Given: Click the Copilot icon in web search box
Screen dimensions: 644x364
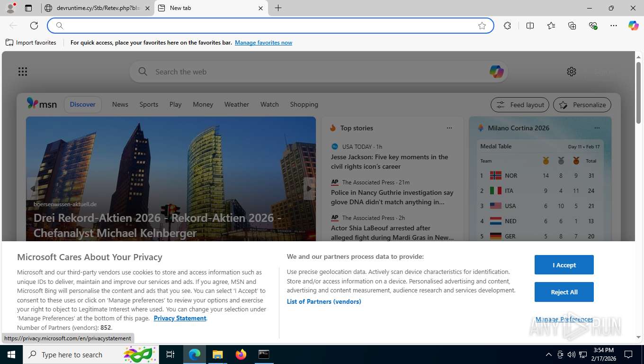Looking at the screenshot, I should click(496, 72).
